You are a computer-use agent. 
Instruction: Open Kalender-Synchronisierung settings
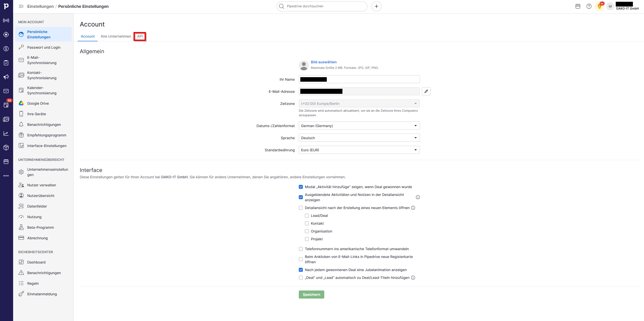click(43, 90)
